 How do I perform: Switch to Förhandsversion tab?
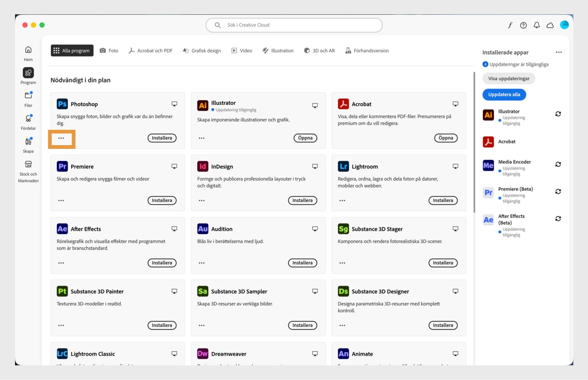367,51
